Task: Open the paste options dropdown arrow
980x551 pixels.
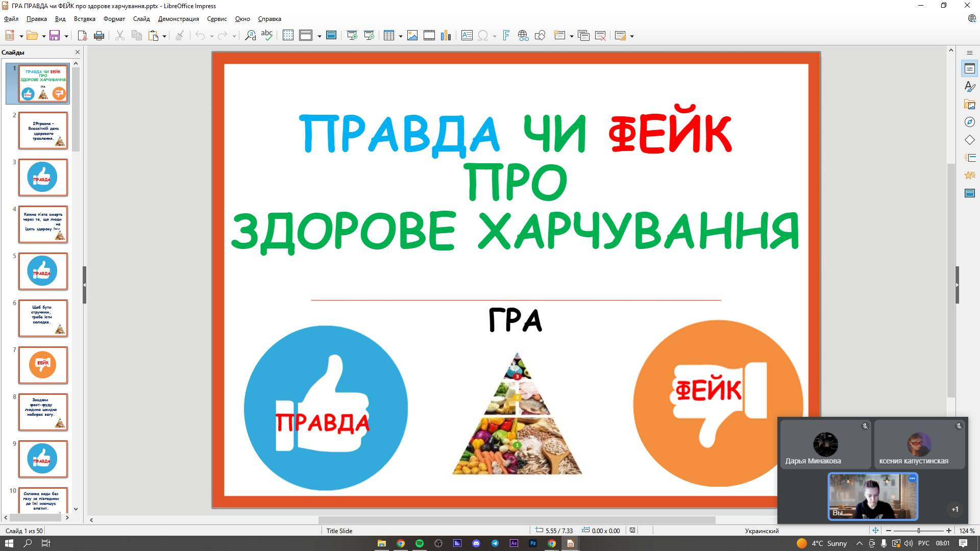Action: tap(164, 36)
